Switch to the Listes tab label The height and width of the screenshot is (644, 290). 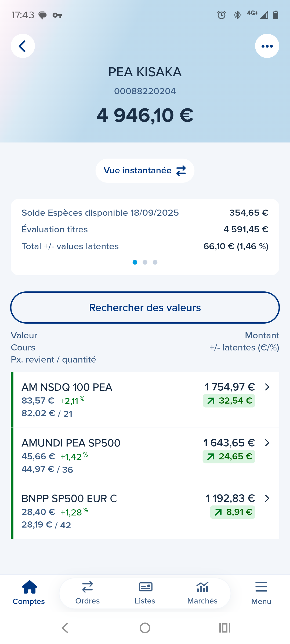(x=145, y=601)
